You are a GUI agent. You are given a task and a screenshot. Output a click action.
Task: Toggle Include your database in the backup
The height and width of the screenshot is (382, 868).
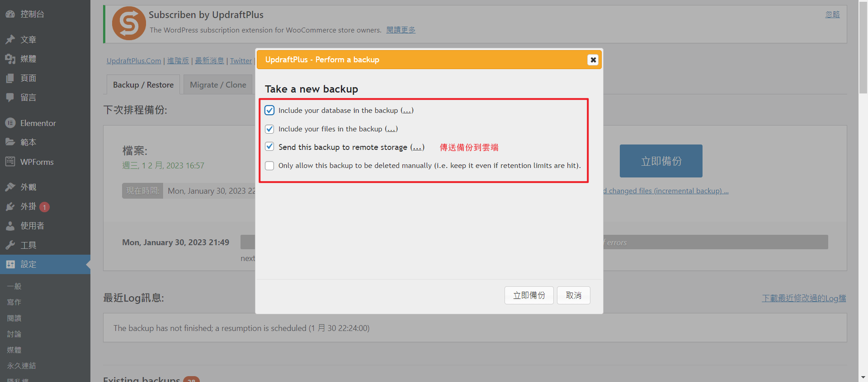tap(269, 110)
